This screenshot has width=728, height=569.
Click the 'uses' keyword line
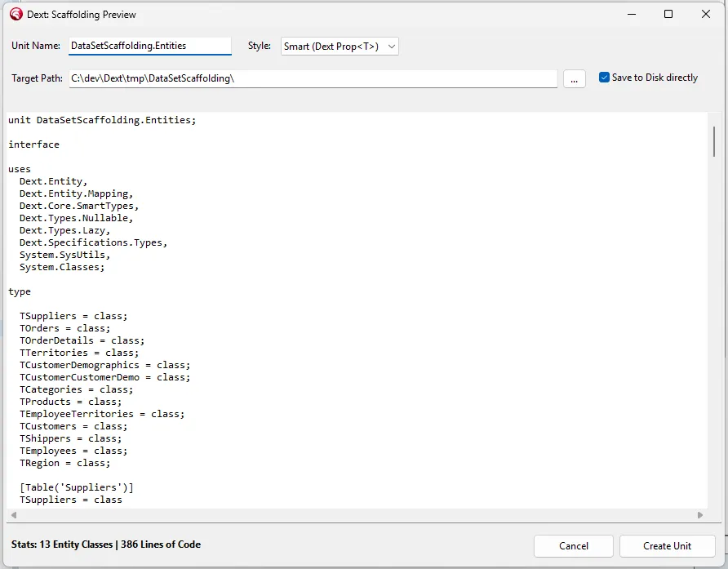point(20,169)
